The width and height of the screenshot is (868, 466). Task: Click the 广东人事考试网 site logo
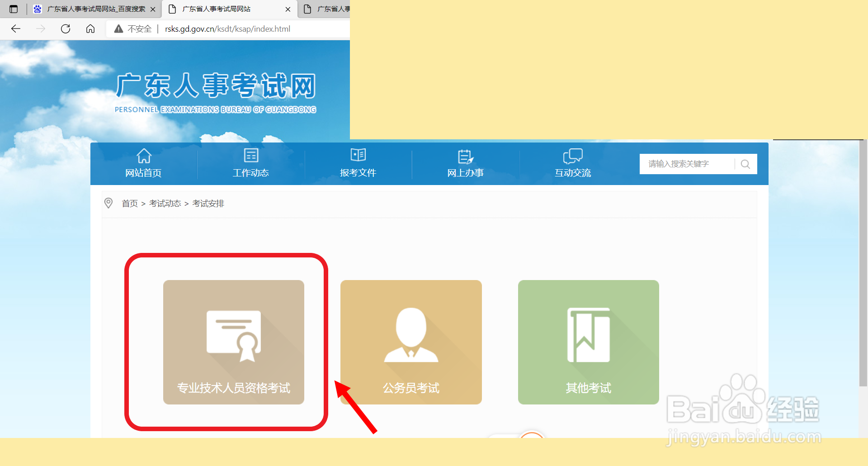click(215, 93)
